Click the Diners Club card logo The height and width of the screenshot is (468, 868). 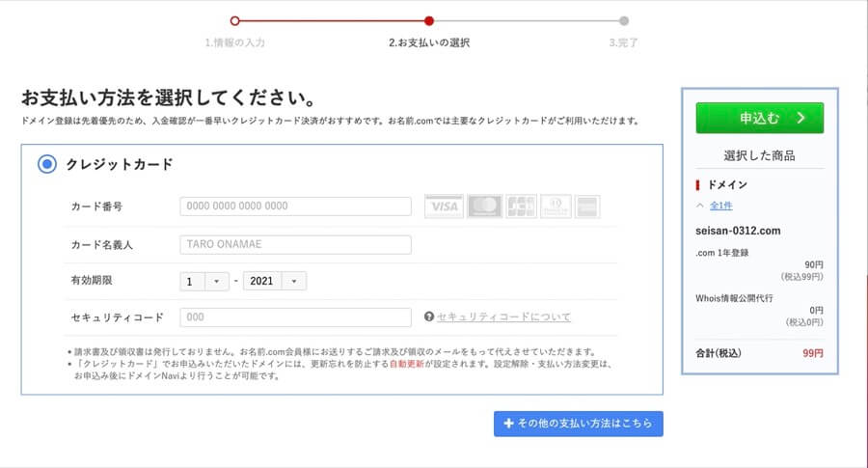[x=555, y=206]
